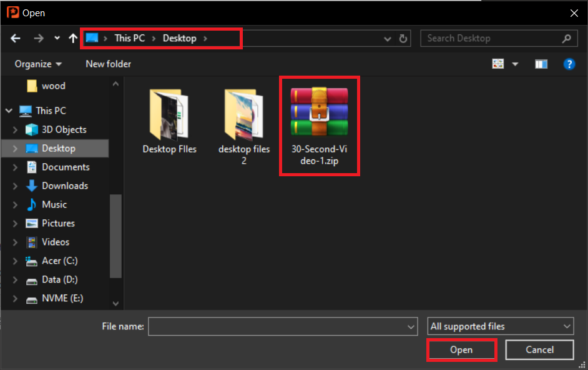Screen dimensions: 588x370
Task: Show the preview pane
Action: coord(541,64)
